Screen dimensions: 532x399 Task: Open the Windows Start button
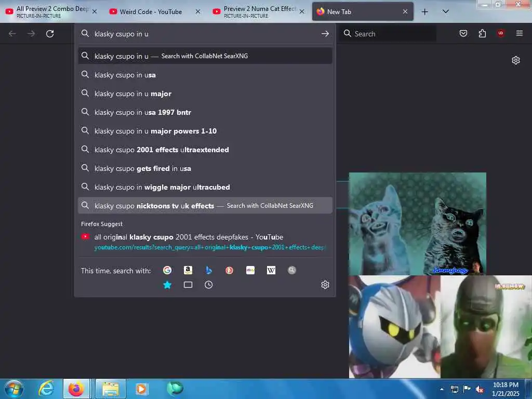point(14,389)
